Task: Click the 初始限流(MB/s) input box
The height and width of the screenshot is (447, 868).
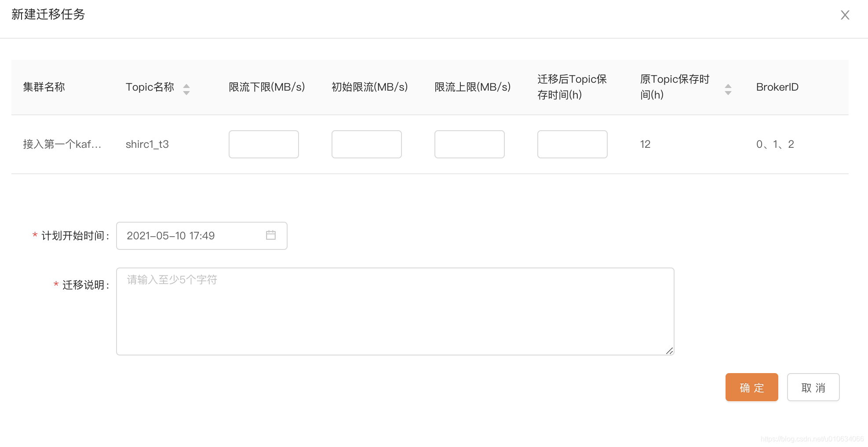Action: pyautogui.click(x=367, y=144)
